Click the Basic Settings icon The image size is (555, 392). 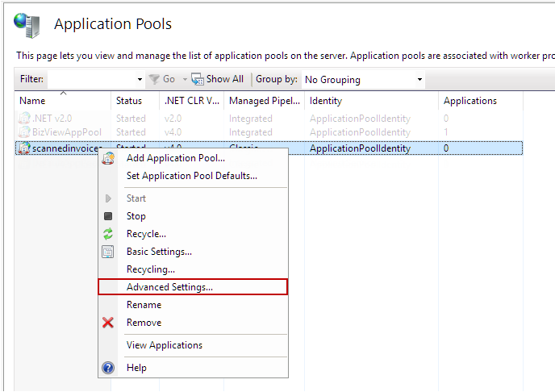pos(108,252)
